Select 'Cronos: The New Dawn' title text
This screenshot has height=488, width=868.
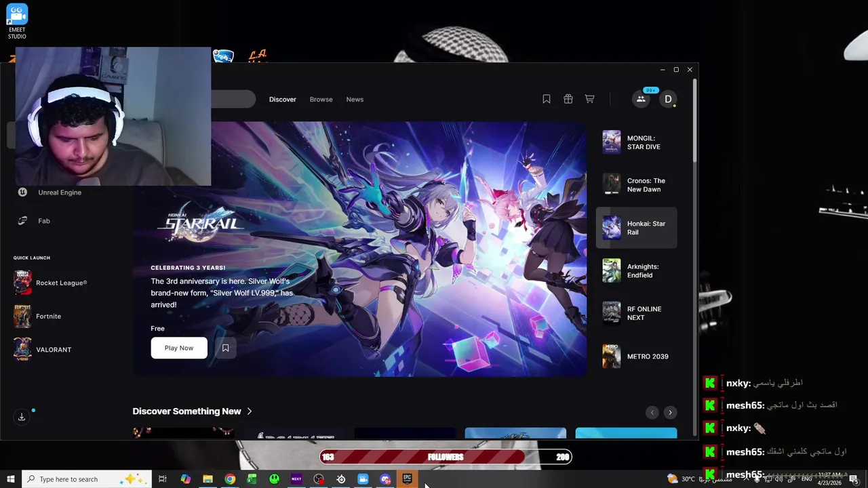pyautogui.click(x=646, y=185)
